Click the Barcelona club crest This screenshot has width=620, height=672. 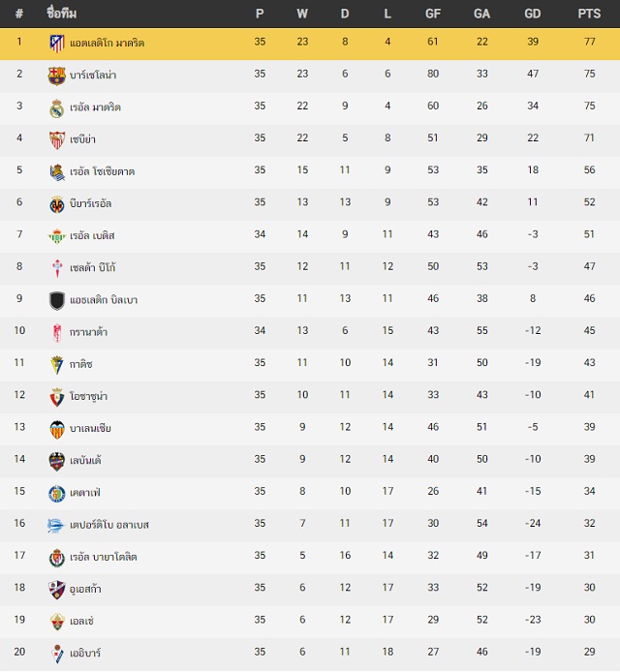coord(56,76)
